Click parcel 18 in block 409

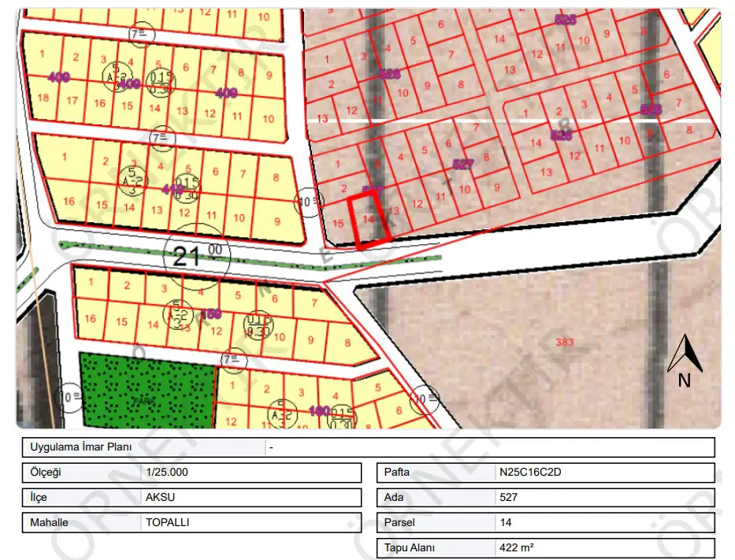[43, 98]
